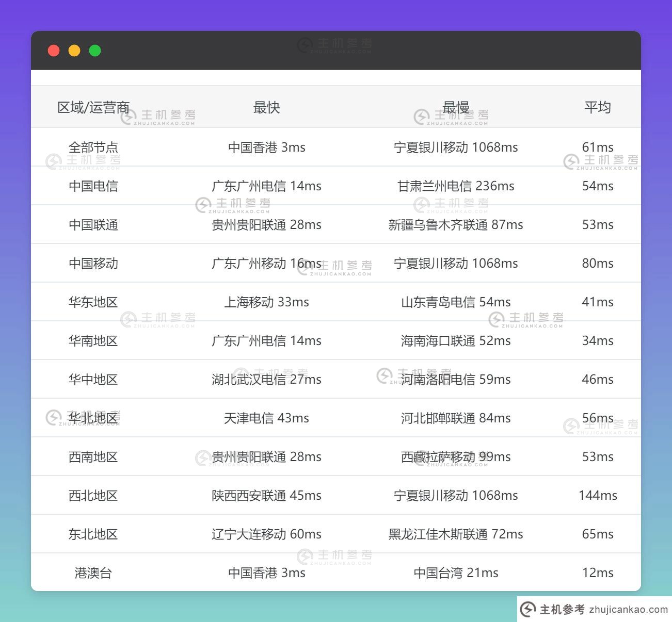Click 河南洛阳电信 59ms cell
Image resolution: width=672 pixels, height=622 pixels.
click(456, 380)
